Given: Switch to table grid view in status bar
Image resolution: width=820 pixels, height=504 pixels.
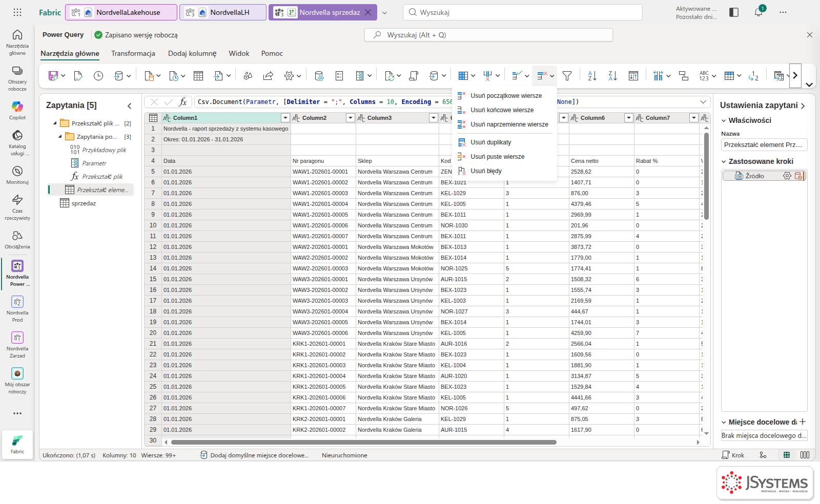Looking at the screenshot, I should [x=787, y=455].
